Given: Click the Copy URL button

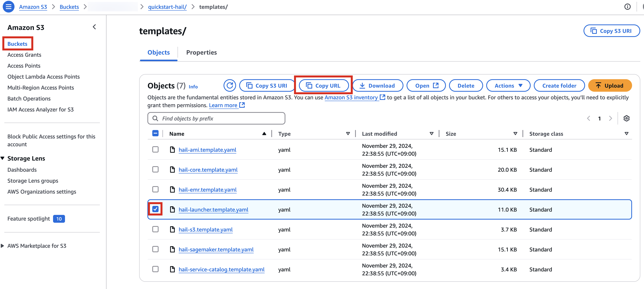Looking at the screenshot, I should tap(324, 86).
